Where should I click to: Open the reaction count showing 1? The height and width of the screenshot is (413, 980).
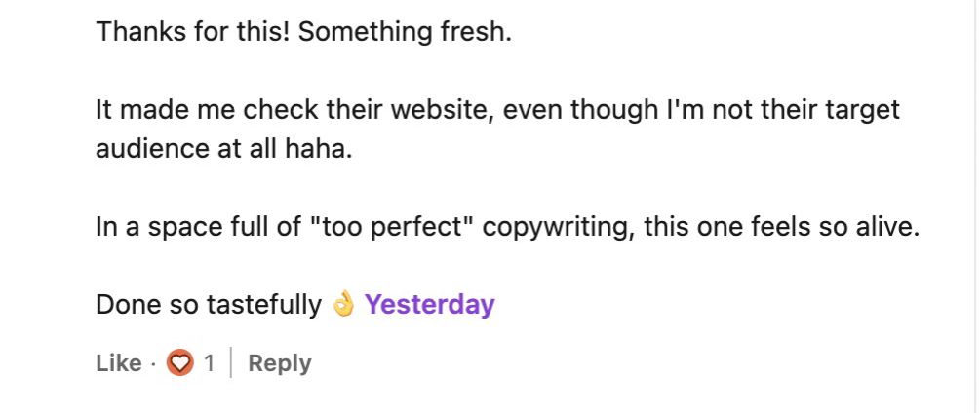(209, 363)
